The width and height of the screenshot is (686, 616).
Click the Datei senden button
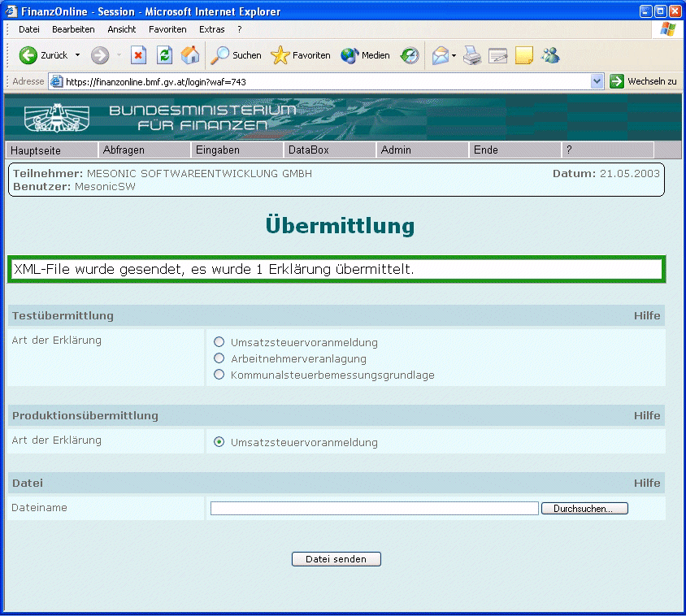336,559
